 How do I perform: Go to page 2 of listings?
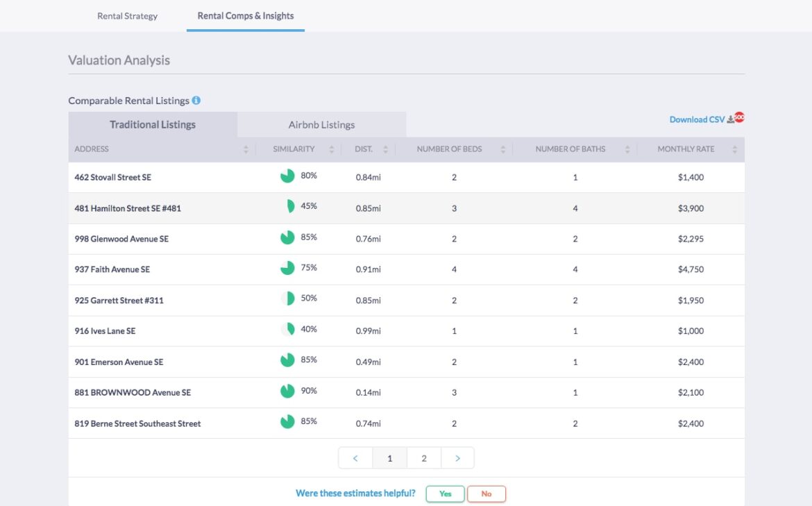(x=424, y=457)
